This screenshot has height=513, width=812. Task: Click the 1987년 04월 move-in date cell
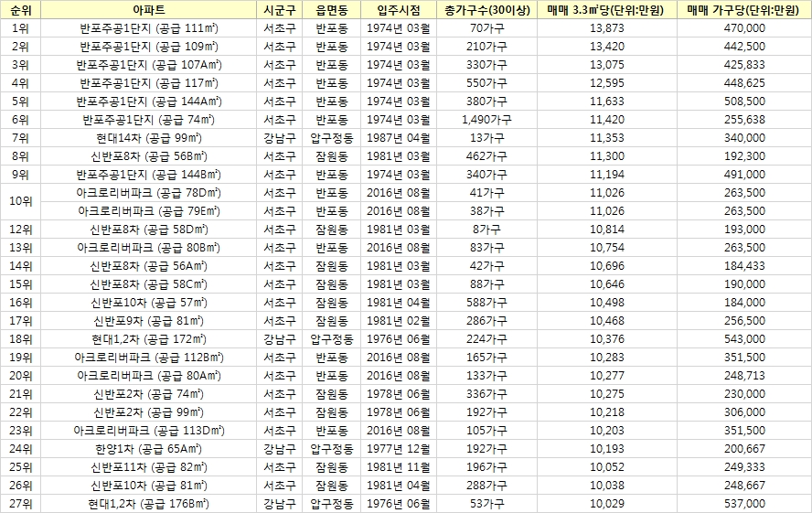click(399, 138)
